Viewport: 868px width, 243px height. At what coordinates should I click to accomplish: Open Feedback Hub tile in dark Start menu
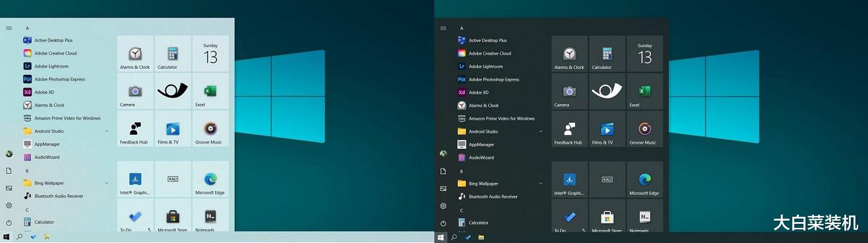point(569,129)
